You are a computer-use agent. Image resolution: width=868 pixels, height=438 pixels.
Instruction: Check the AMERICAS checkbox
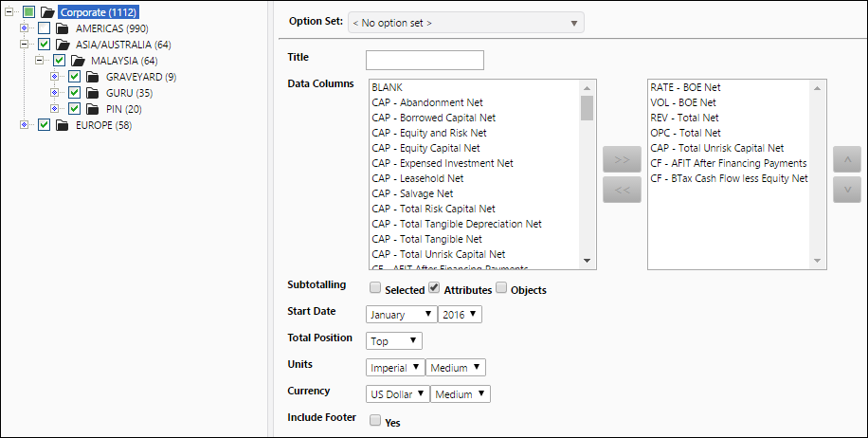point(45,28)
